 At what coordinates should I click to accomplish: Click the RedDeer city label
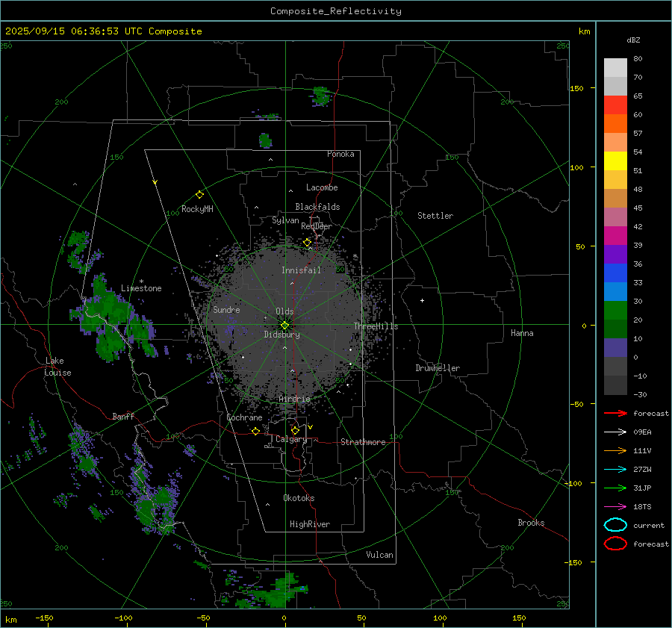(317, 226)
